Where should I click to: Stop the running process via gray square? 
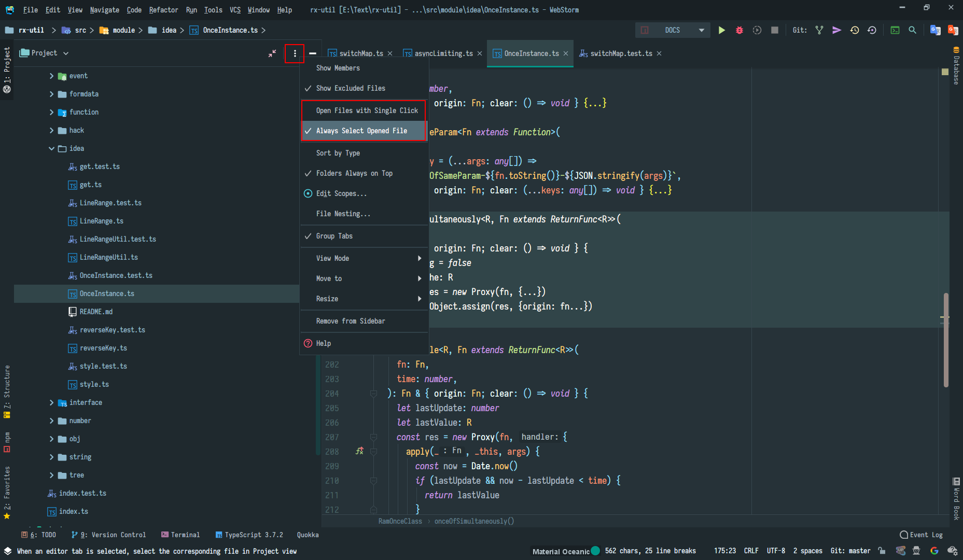775,30
